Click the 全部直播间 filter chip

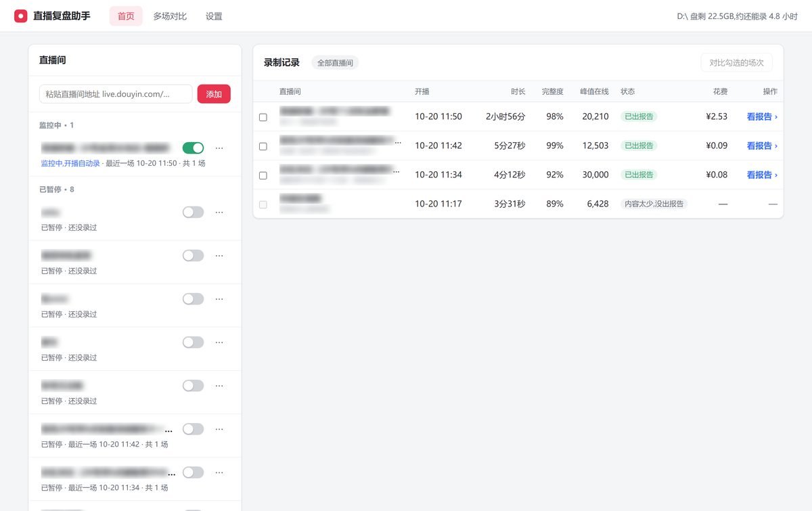pos(335,63)
